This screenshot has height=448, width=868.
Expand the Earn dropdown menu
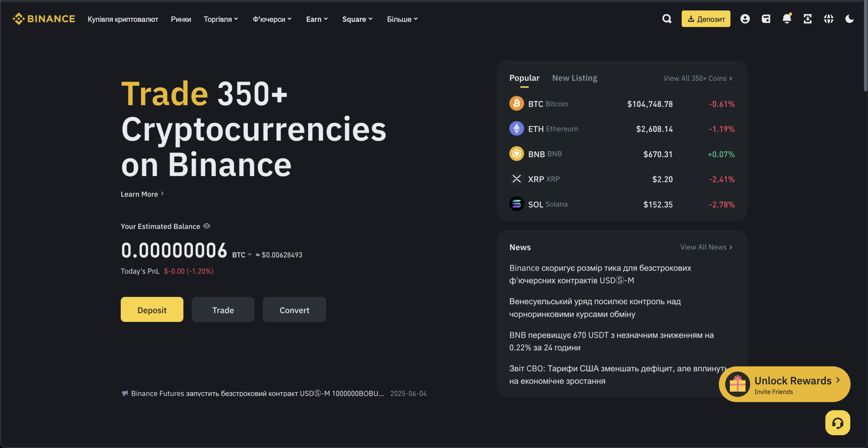317,19
